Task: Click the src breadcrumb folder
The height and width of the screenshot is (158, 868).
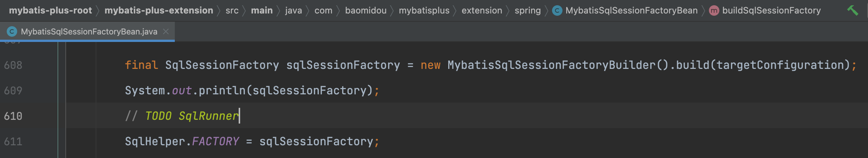Action: click(x=232, y=10)
